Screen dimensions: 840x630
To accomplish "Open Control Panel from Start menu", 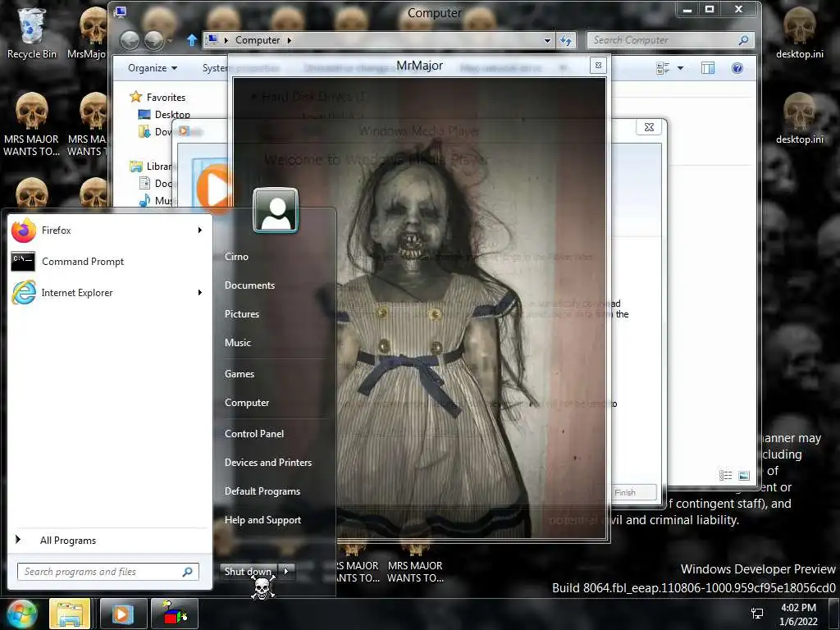I will pos(254,434).
